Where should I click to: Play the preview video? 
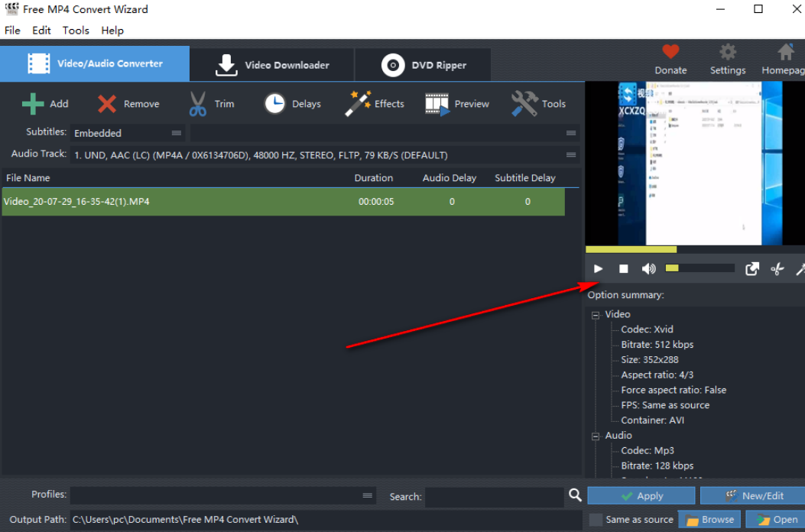[598, 268]
